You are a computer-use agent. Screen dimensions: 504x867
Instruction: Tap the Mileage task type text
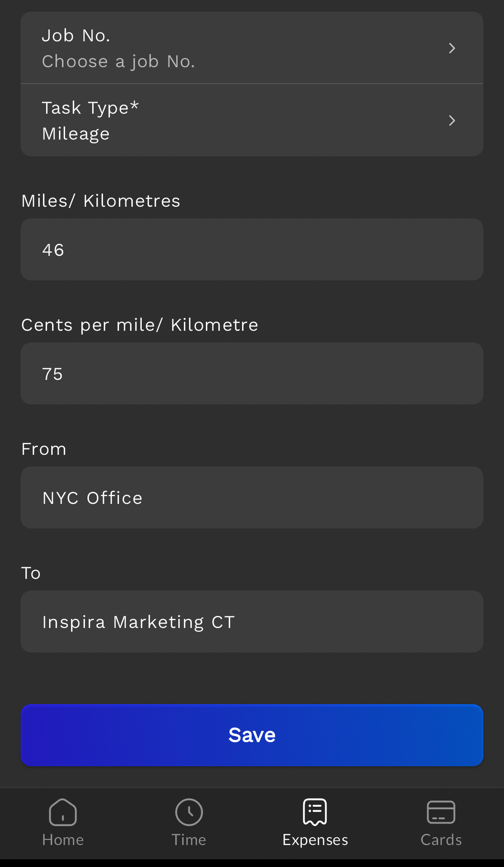[x=75, y=134]
